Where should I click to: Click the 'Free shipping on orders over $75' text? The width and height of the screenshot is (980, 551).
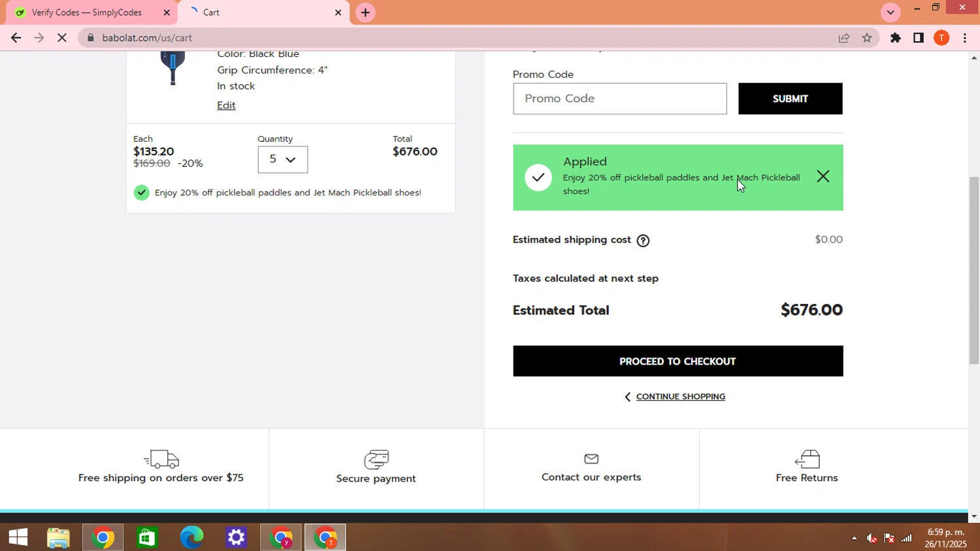(161, 478)
